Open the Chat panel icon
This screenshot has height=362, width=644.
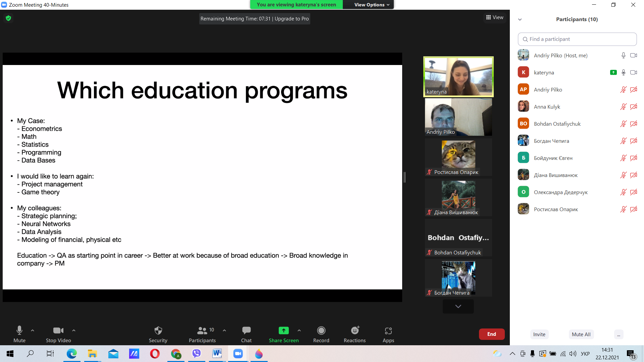click(246, 331)
